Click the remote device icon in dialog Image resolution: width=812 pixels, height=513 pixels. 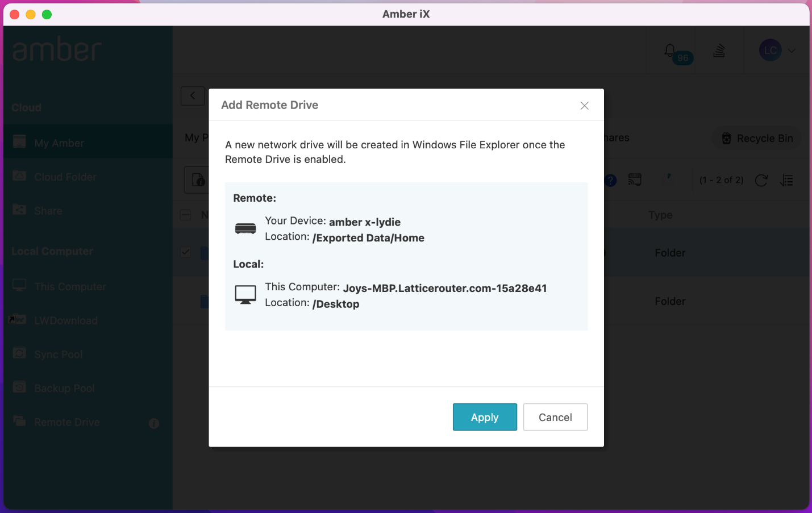[245, 229]
